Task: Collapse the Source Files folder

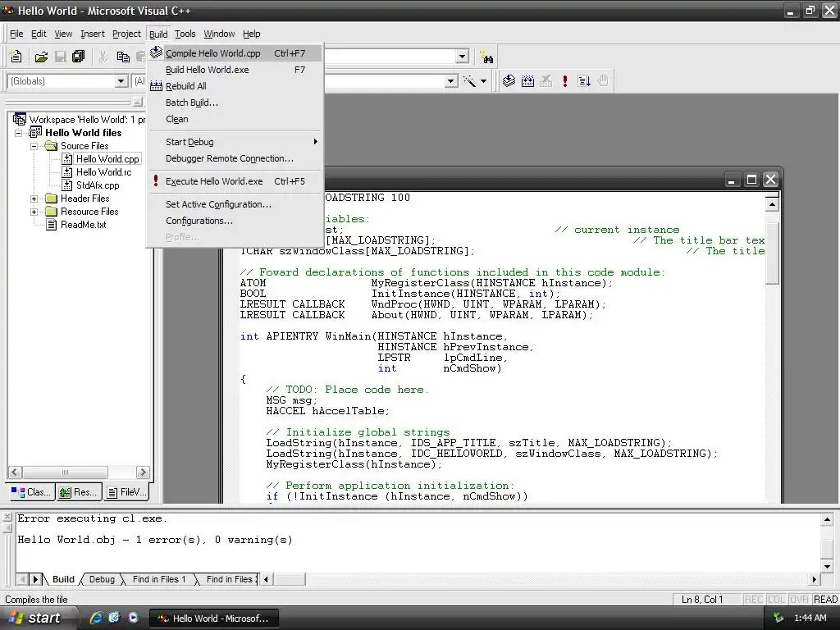Action: click(x=34, y=146)
